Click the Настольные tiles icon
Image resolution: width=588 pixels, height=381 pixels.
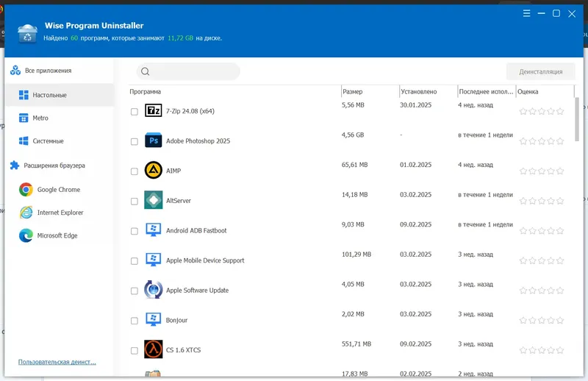[x=24, y=95]
